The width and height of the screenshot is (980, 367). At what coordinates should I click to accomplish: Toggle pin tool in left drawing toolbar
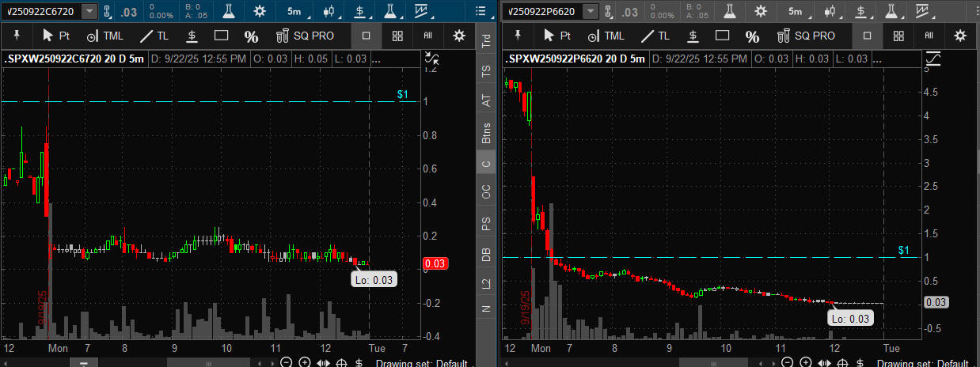(x=17, y=35)
